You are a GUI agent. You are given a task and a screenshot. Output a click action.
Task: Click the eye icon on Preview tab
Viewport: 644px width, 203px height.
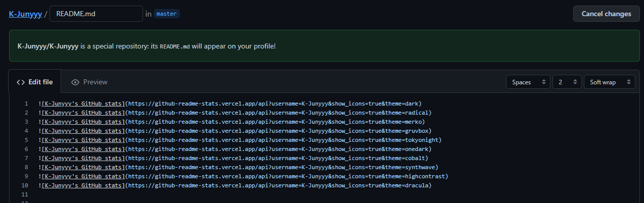tap(75, 82)
